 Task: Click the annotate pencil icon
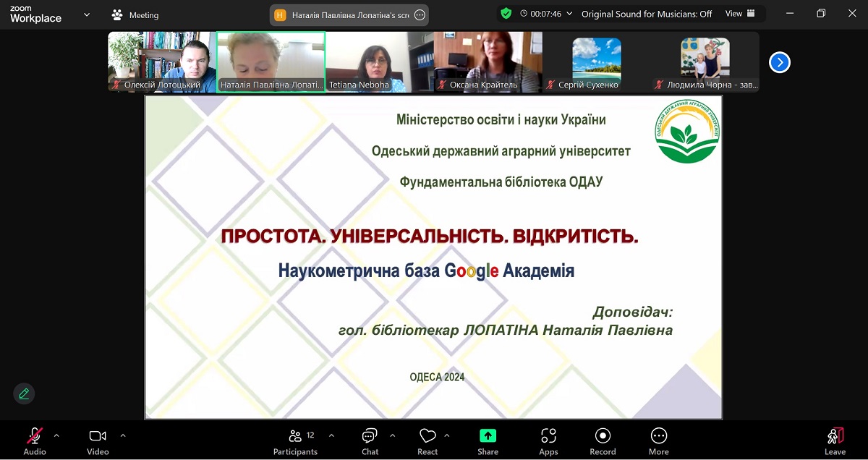coord(24,393)
